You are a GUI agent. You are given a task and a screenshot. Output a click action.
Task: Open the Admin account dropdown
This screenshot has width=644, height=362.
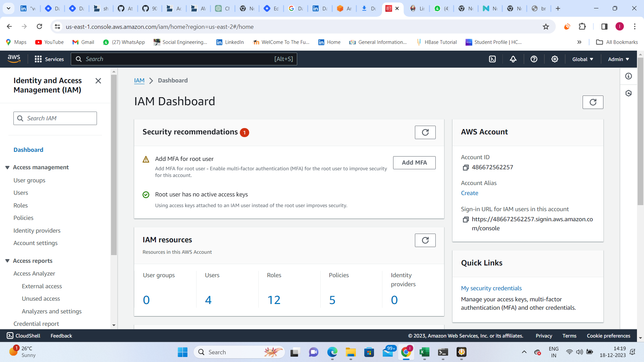click(619, 59)
